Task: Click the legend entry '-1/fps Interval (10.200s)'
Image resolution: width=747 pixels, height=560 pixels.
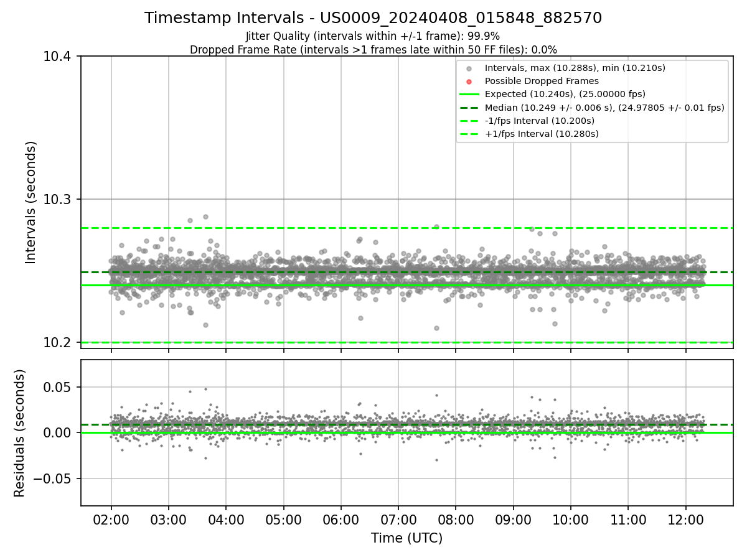Action: pos(539,121)
